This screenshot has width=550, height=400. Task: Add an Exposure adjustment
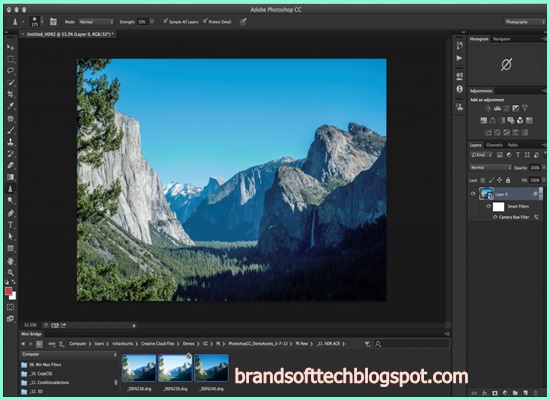click(516, 108)
